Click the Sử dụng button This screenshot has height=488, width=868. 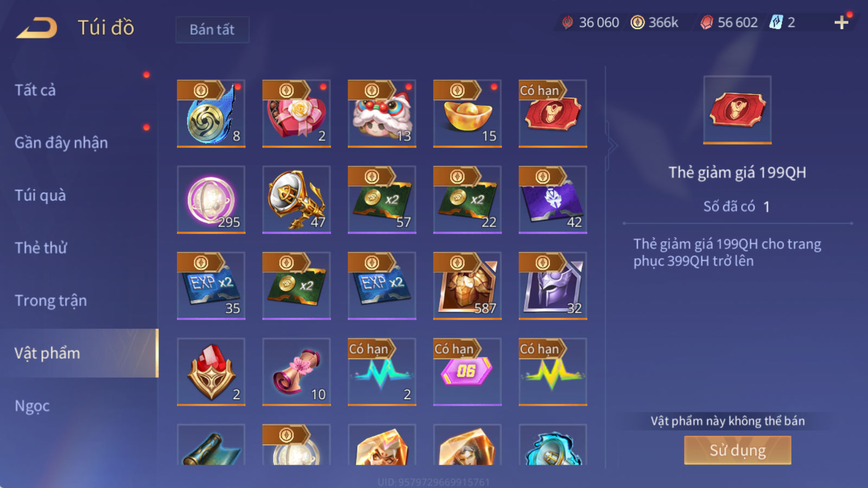(x=737, y=450)
